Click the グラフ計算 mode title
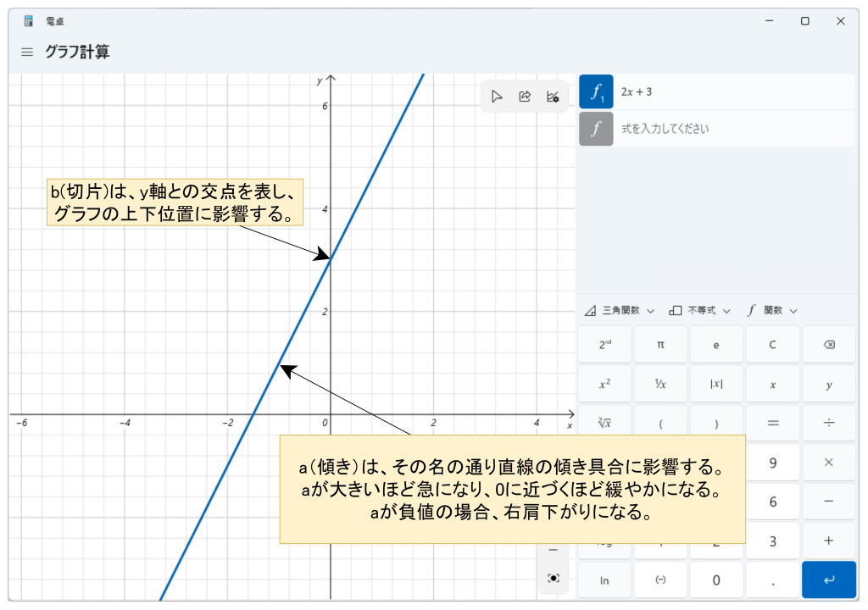This screenshot has width=868, height=610. (77, 53)
